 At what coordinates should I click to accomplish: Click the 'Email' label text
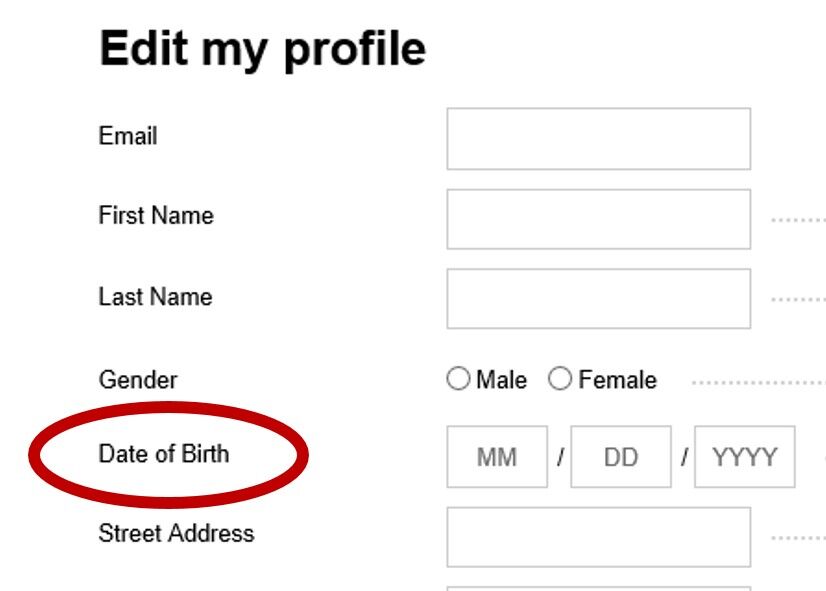128,136
